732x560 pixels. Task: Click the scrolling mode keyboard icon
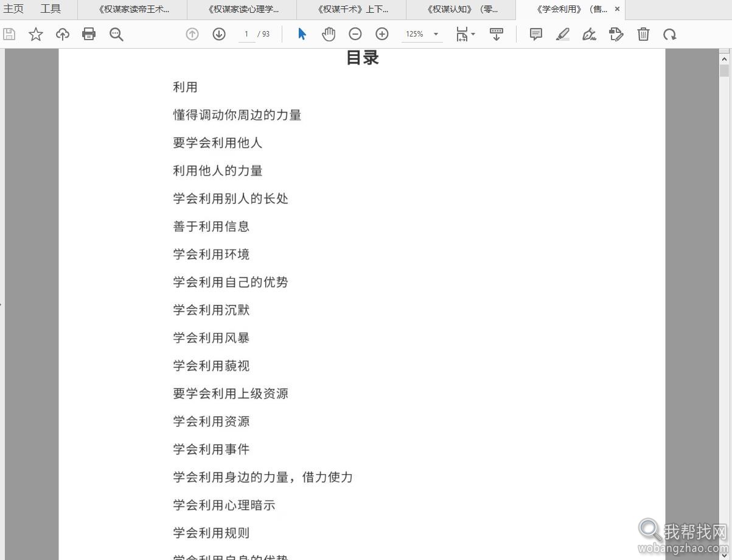click(497, 34)
